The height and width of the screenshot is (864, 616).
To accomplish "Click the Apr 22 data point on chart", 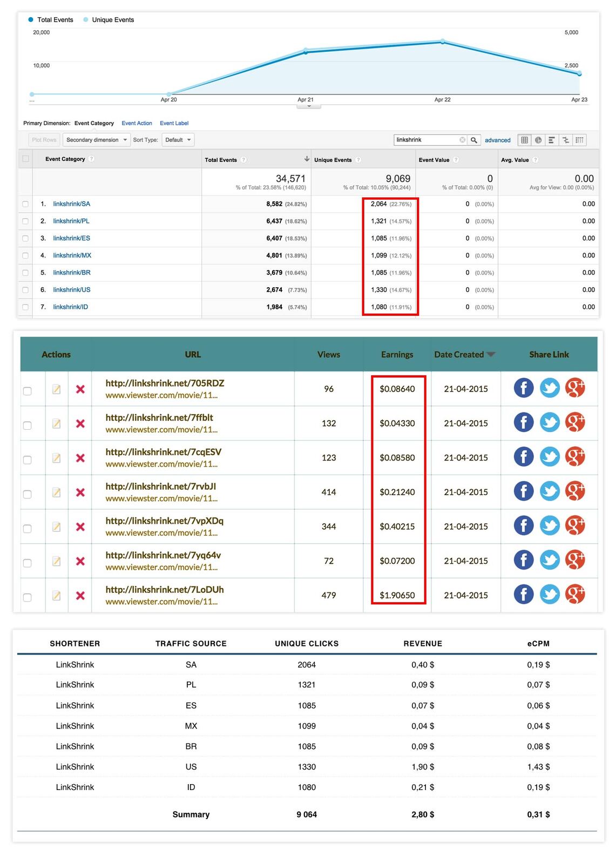I will (x=442, y=42).
